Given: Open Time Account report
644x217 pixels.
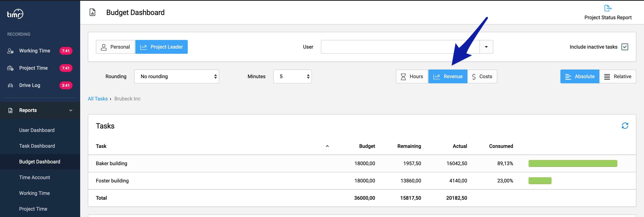Looking at the screenshot, I should [35, 178].
